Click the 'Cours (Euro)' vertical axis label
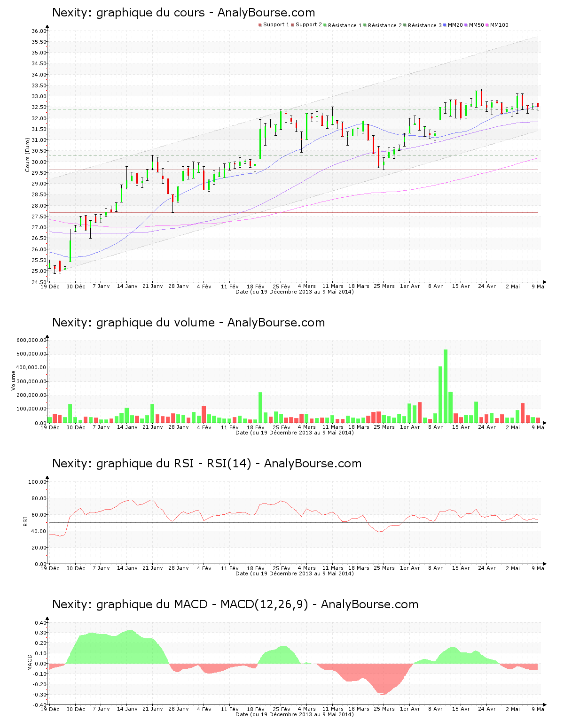The image size is (564, 728). (x=27, y=155)
